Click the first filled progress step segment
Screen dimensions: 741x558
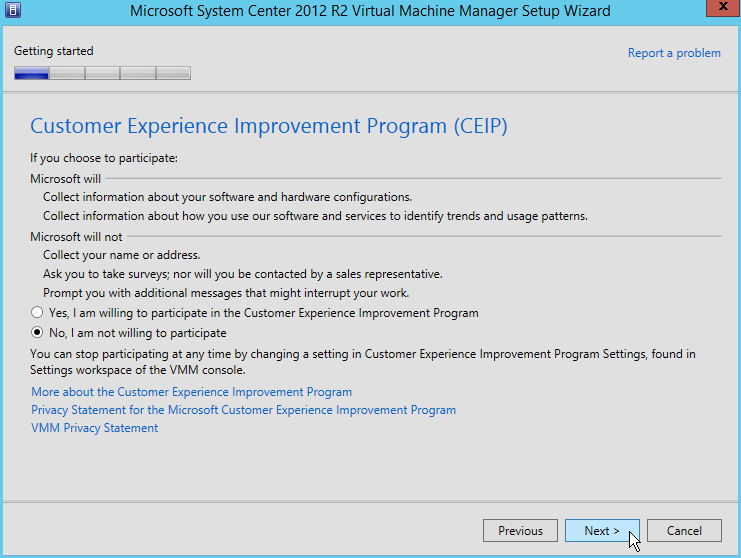coord(32,73)
